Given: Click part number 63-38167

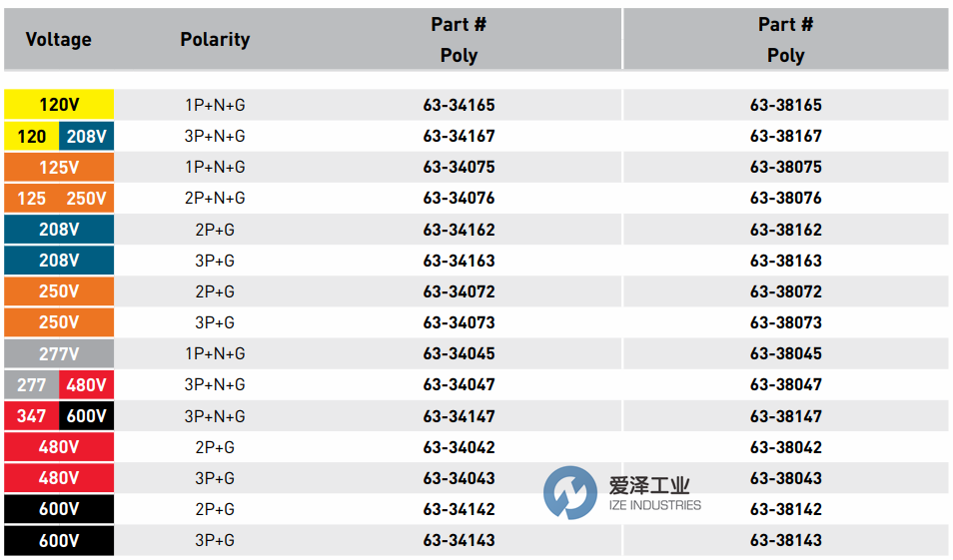Looking at the screenshot, I should [x=786, y=136].
